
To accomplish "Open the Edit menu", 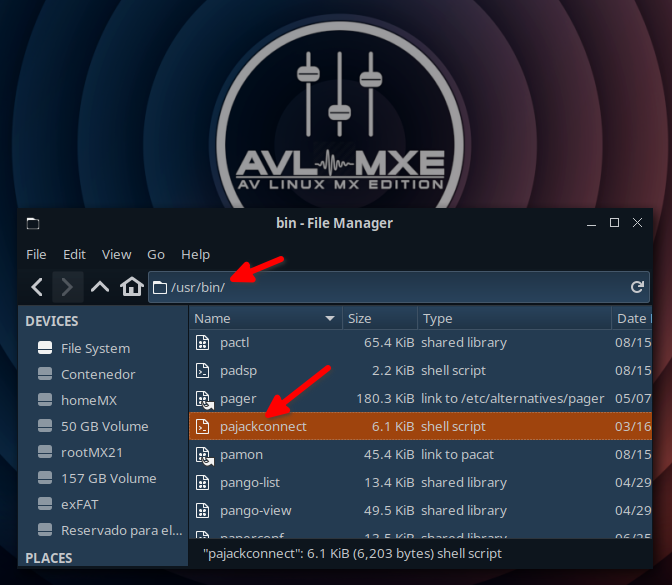I will (x=74, y=255).
